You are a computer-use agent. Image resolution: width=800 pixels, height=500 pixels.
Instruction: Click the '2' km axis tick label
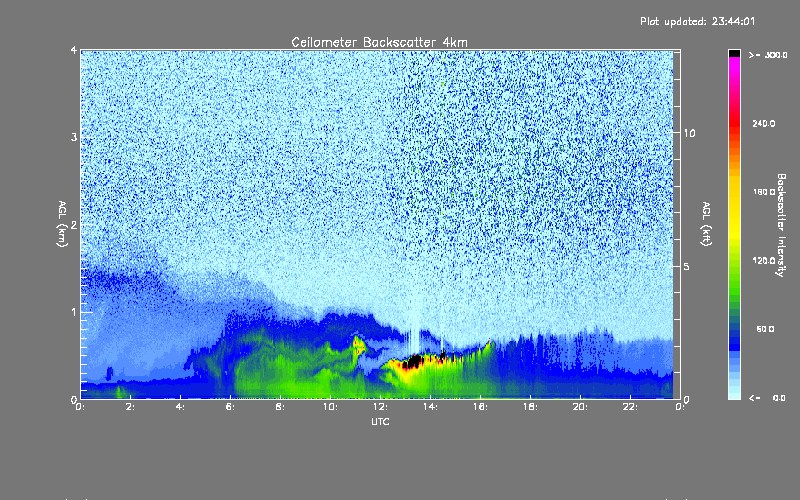tap(74, 224)
